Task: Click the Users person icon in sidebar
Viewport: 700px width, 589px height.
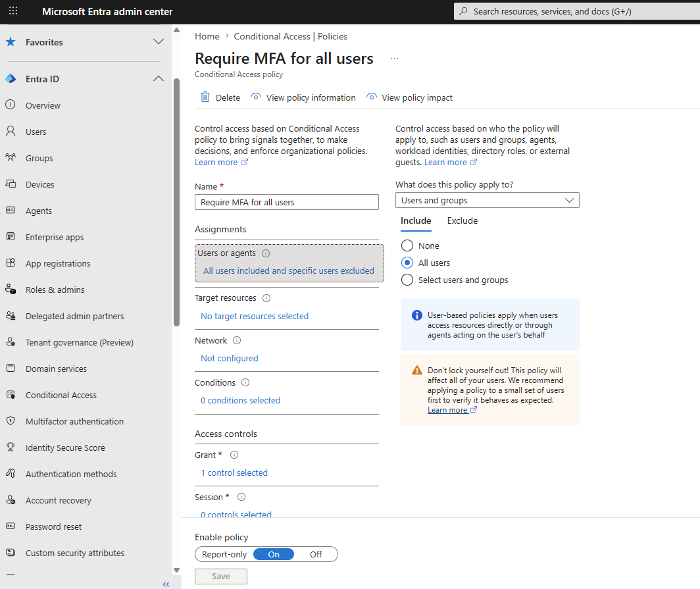Action: click(x=11, y=131)
